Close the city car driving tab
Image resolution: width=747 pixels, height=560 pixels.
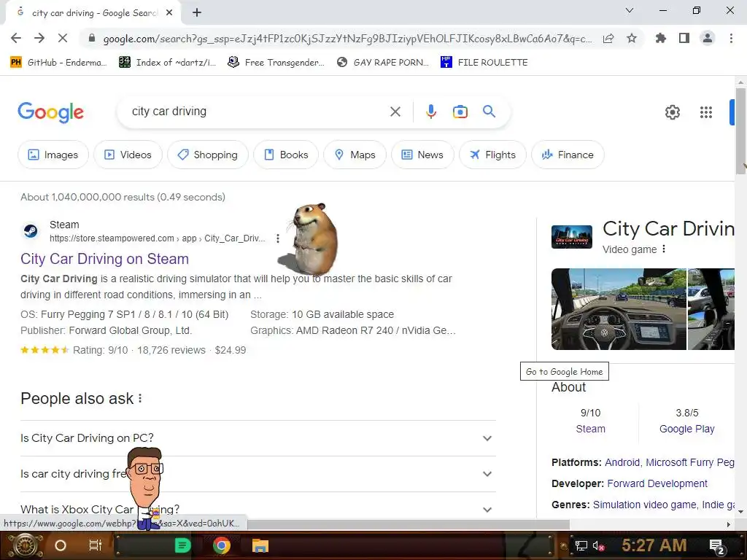(x=169, y=13)
